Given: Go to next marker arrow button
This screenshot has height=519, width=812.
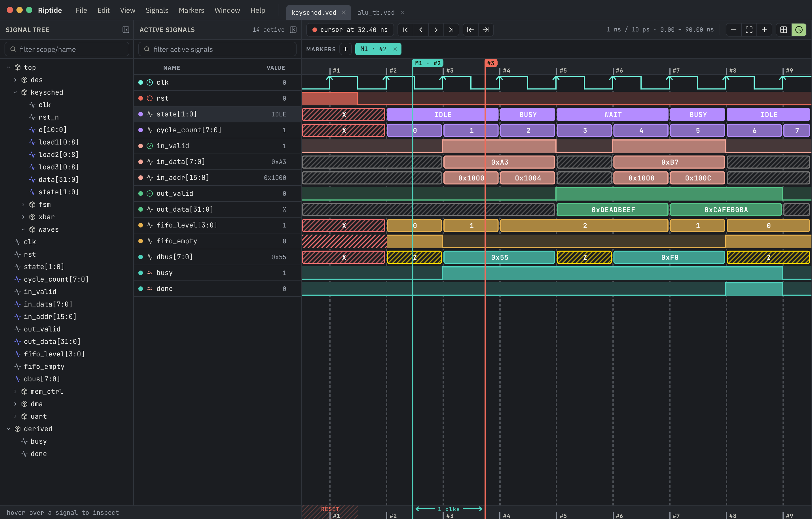Looking at the screenshot, I should point(486,30).
